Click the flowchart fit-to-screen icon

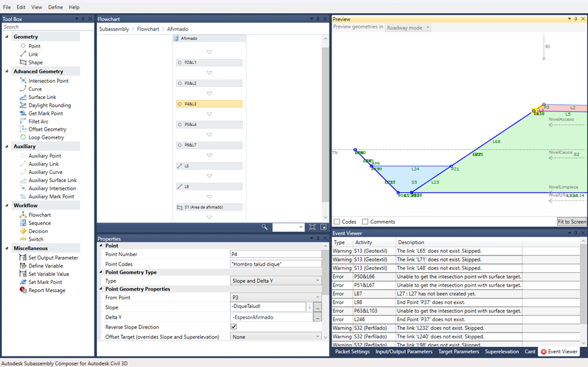312,227
